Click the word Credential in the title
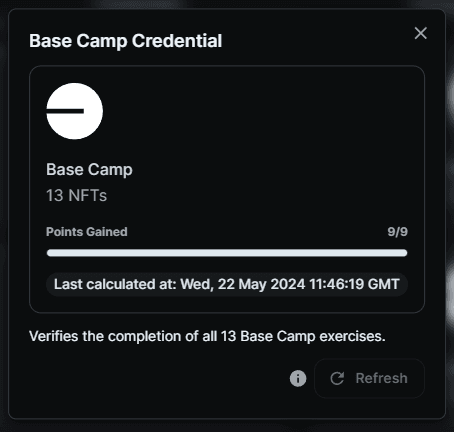This screenshot has width=454, height=432. point(177,41)
